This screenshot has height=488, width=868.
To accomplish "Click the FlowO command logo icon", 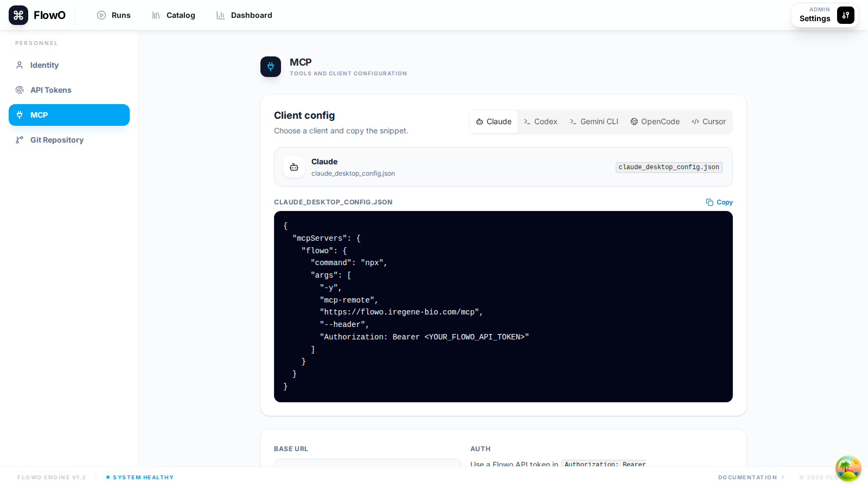I will coord(18,15).
